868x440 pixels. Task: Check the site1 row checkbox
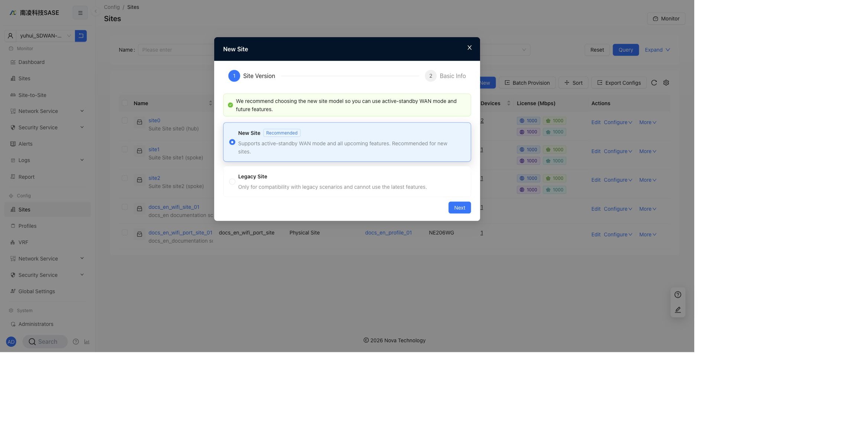point(125,149)
